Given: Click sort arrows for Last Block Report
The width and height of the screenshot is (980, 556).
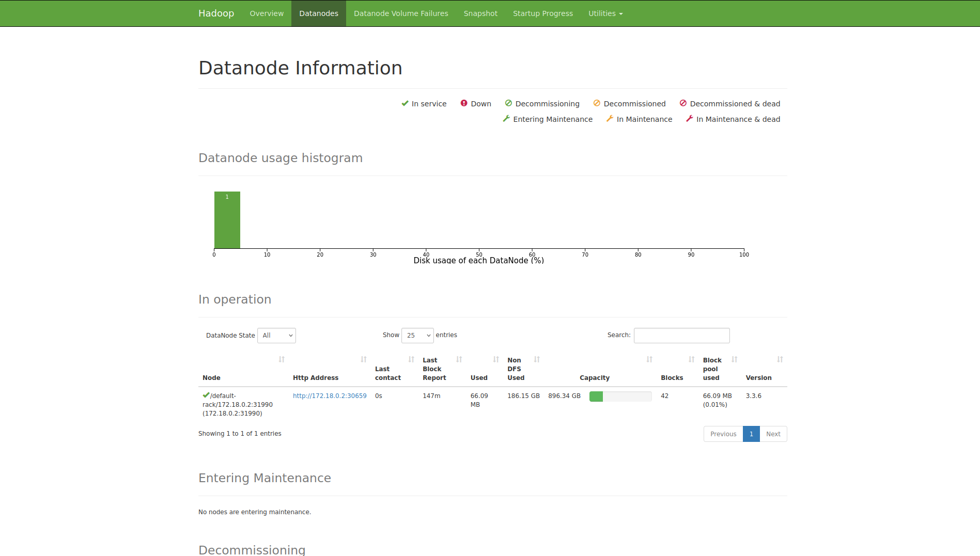Looking at the screenshot, I should pos(459,359).
